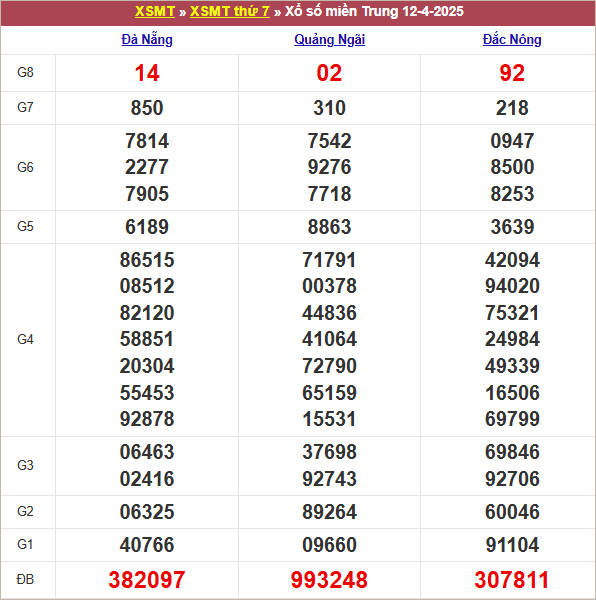The height and width of the screenshot is (600, 596).
Task: Click the special prize number 307811
Action: click(512, 580)
